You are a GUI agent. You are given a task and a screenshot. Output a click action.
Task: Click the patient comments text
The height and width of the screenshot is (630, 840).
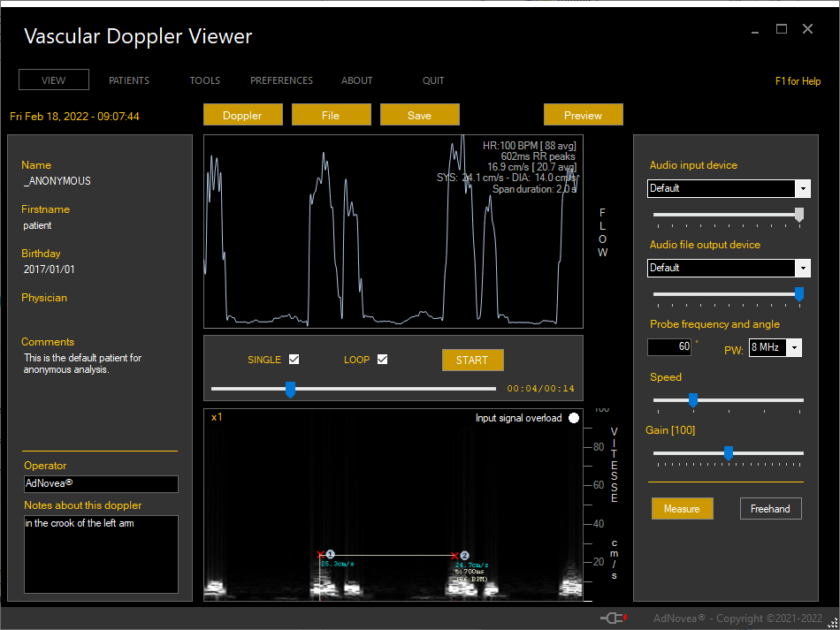click(82, 363)
